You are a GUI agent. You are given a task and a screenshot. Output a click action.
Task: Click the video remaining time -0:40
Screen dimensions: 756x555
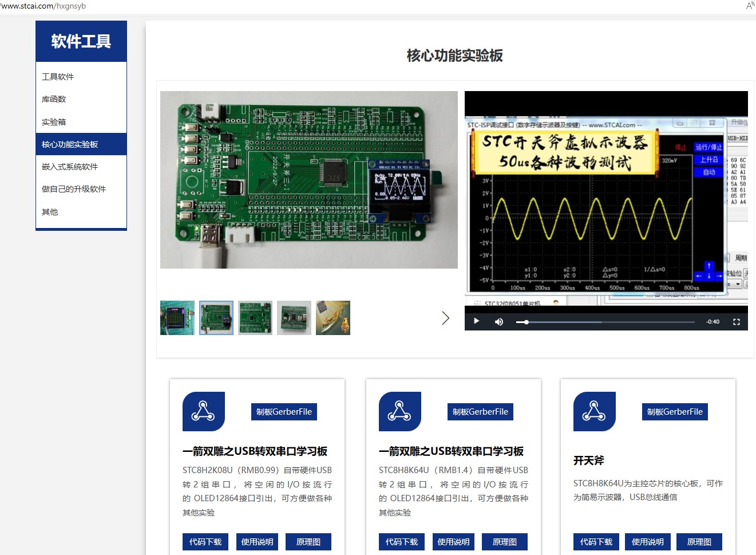coord(713,322)
